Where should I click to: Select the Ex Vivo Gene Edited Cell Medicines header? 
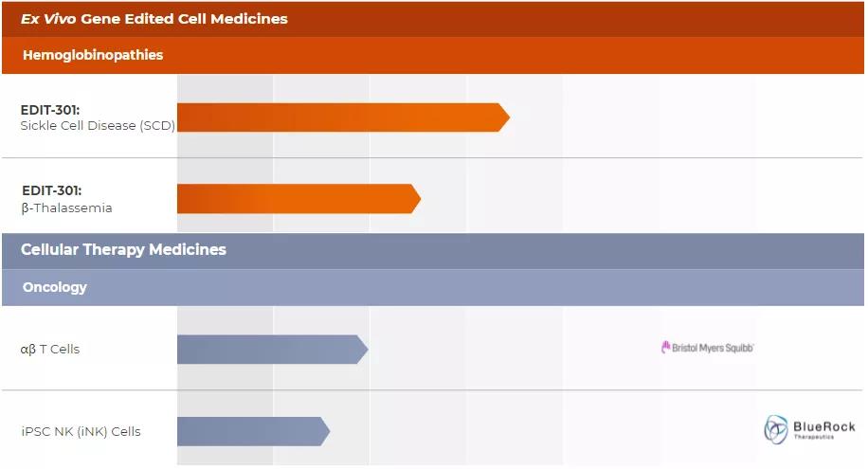click(x=154, y=19)
